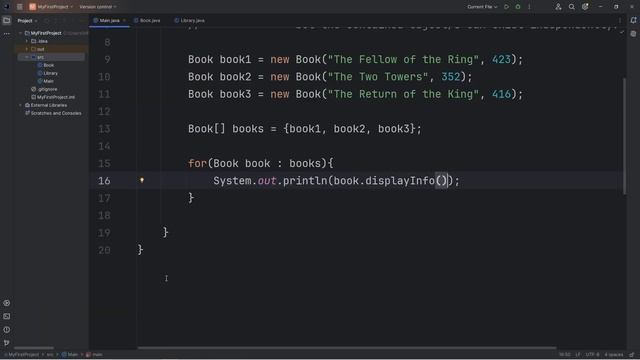Click the 'for' keyword on line 15
Image resolution: width=640 pixels, height=360 pixels.
[x=198, y=164]
